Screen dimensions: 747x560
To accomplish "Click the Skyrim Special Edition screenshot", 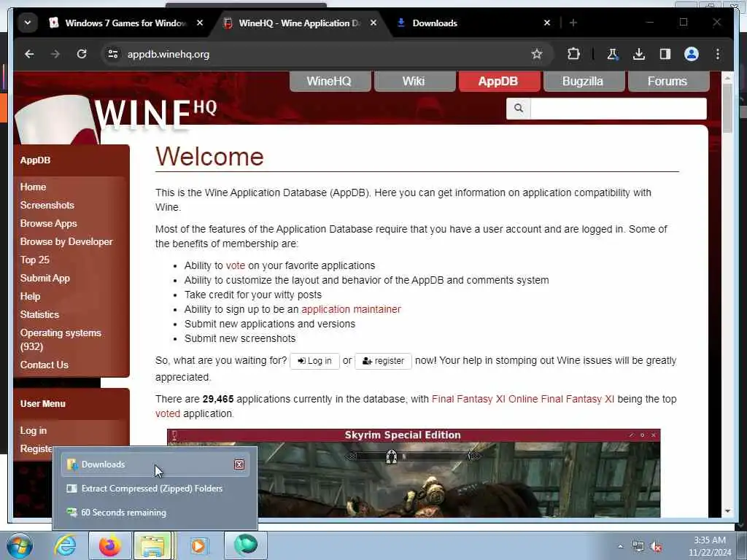I will [414, 473].
